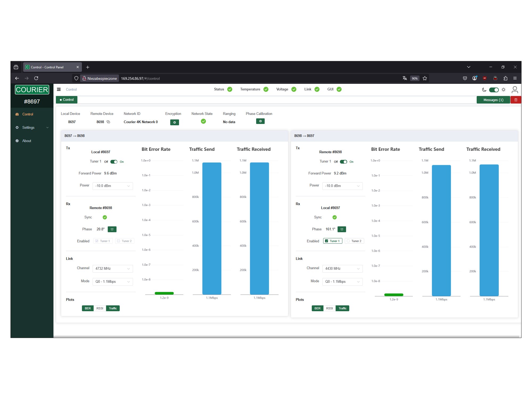Open the user profile icon
532x399 pixels.
(515, 90)
